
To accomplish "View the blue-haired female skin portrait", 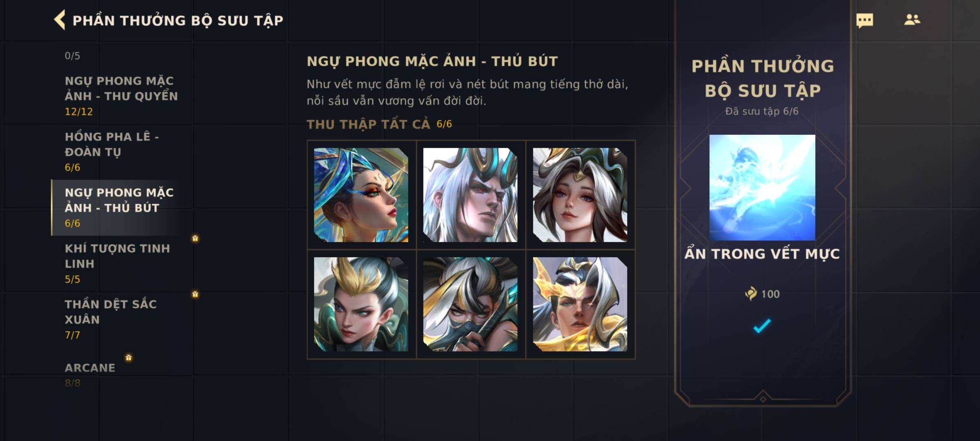I will click(361, 195).
